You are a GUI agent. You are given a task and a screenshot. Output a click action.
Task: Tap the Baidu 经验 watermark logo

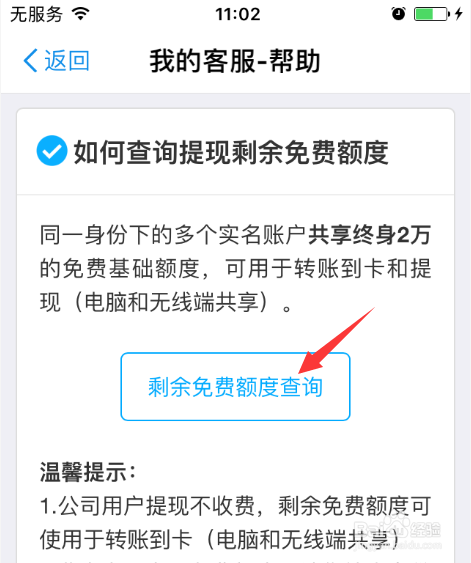click(x=397, y=532)
